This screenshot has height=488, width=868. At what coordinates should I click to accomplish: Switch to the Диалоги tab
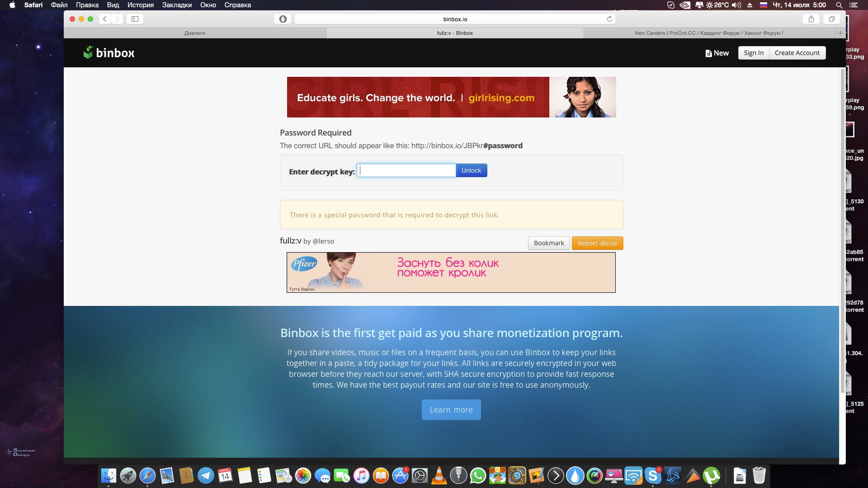point(195,33)
